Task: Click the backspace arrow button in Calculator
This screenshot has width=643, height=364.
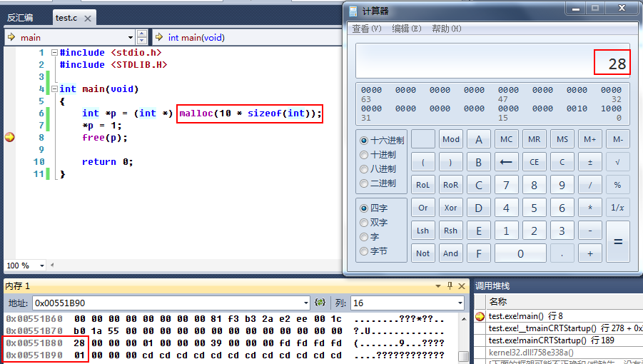Action: pos(506,162)
